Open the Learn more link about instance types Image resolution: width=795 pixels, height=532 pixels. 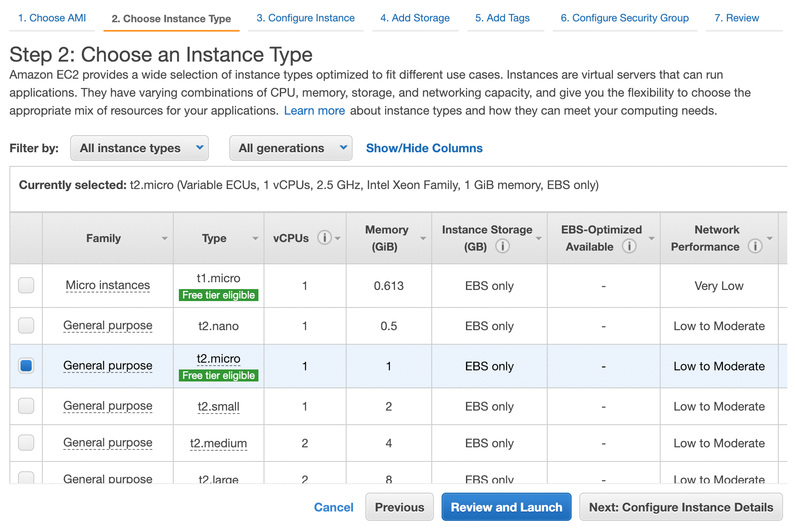coord(314,110)
